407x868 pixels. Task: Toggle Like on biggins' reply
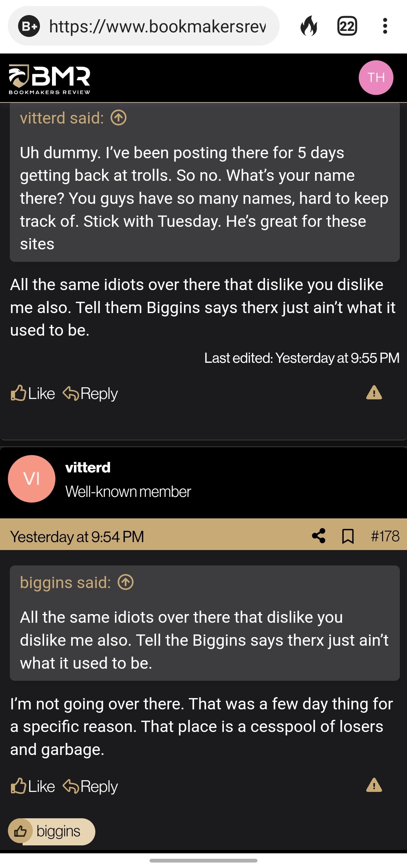40,393
